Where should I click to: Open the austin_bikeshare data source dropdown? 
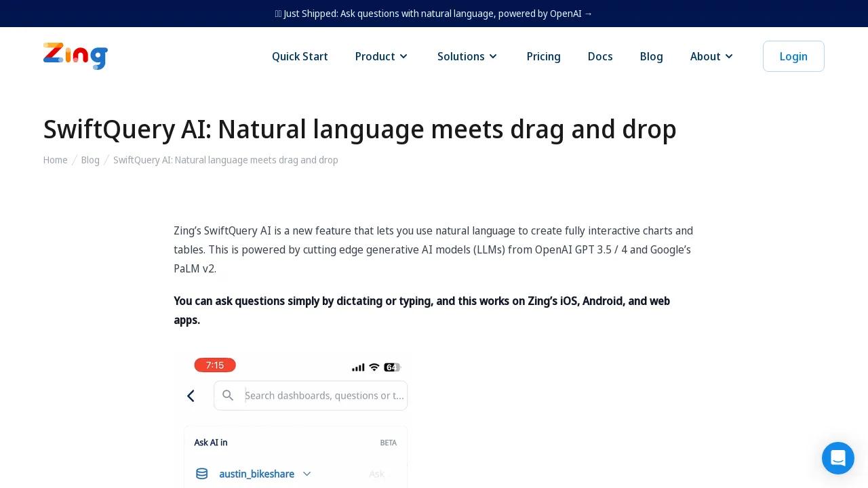pyautogui.click(x=264, y=474)
